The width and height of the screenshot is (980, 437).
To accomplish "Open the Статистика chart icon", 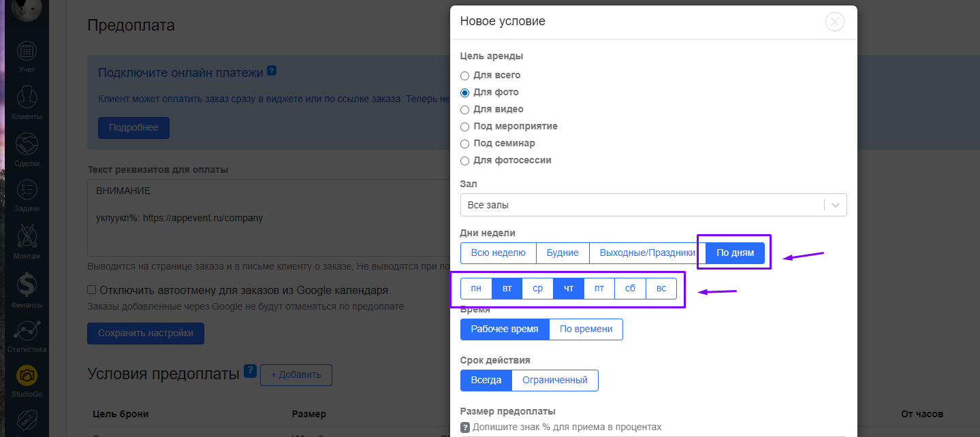I will pos(27,331).
